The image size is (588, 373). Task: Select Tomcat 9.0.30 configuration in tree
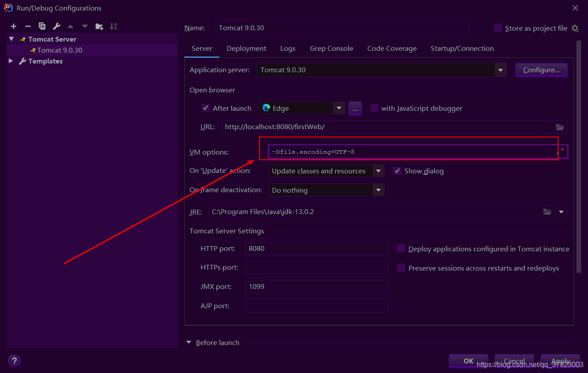pos(92,50)
